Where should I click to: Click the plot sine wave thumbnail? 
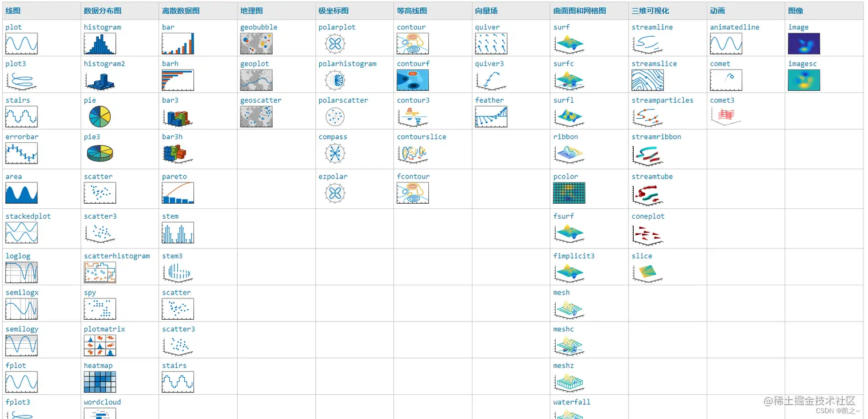tap(21, 44)
